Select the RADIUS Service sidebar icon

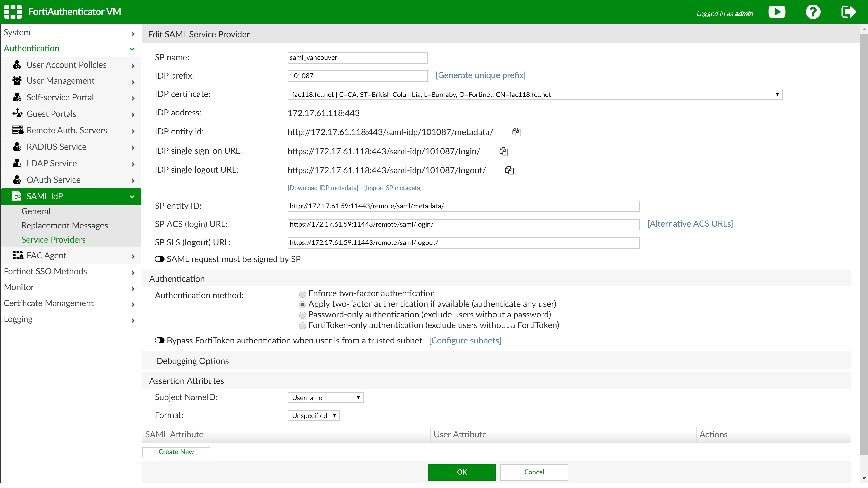pyautogui.click(x=18, y=146)
